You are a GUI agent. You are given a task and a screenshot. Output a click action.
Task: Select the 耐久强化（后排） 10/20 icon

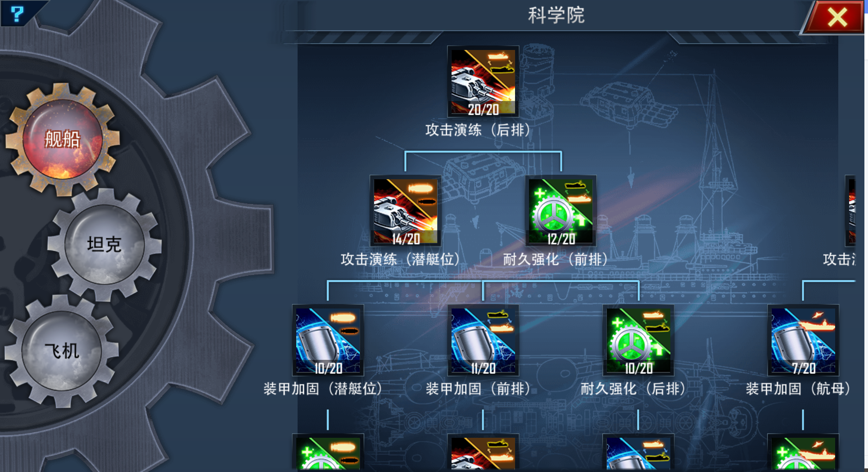[x=638, y=340]
